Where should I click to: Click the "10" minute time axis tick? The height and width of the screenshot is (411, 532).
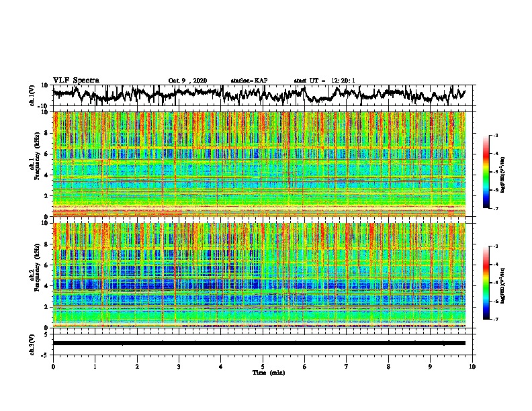point(472,367)
